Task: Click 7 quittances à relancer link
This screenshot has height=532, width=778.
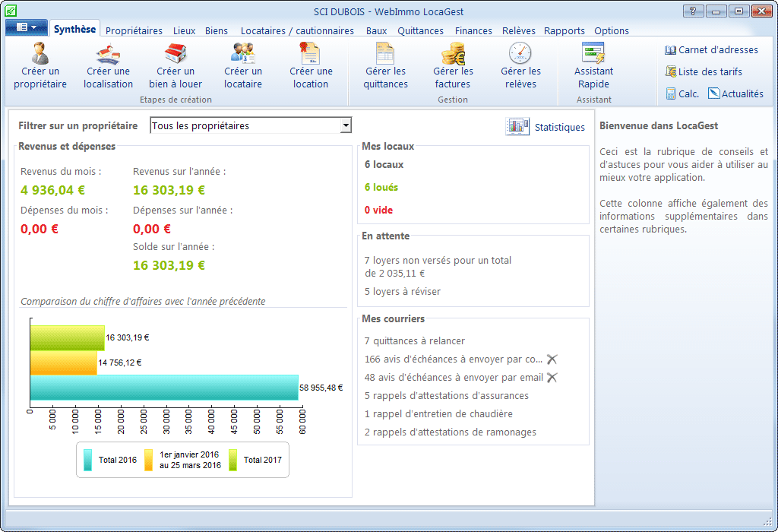Action: 414,341
